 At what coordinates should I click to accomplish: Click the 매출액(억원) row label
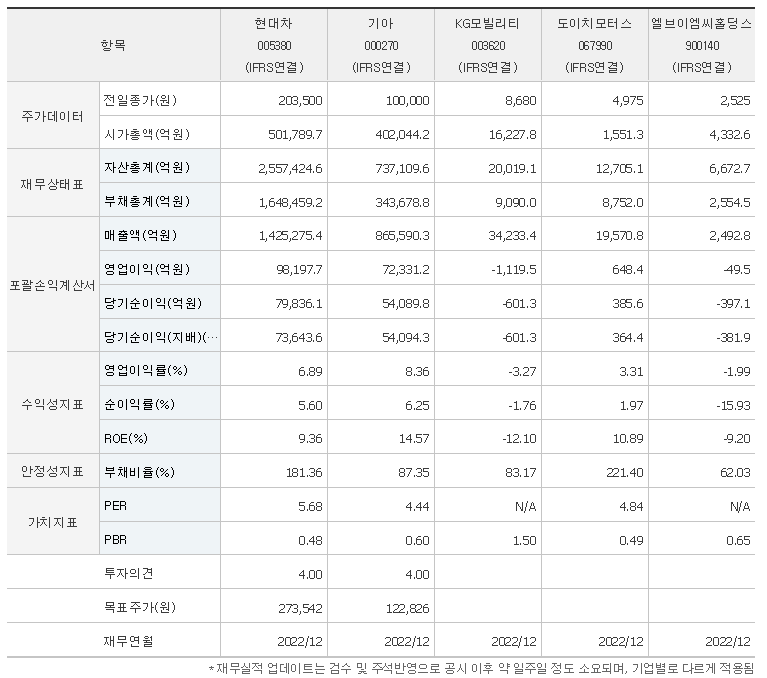point(140,235)
